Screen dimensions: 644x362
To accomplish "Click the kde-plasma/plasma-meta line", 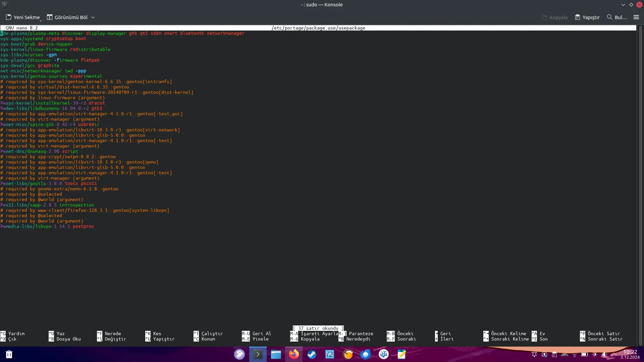I will point(122,33).
